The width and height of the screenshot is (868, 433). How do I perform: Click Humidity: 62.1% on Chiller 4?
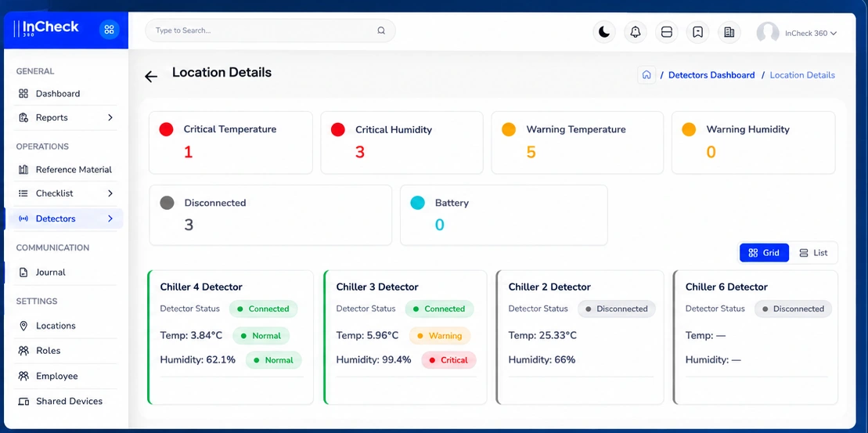tap(197, 360)
